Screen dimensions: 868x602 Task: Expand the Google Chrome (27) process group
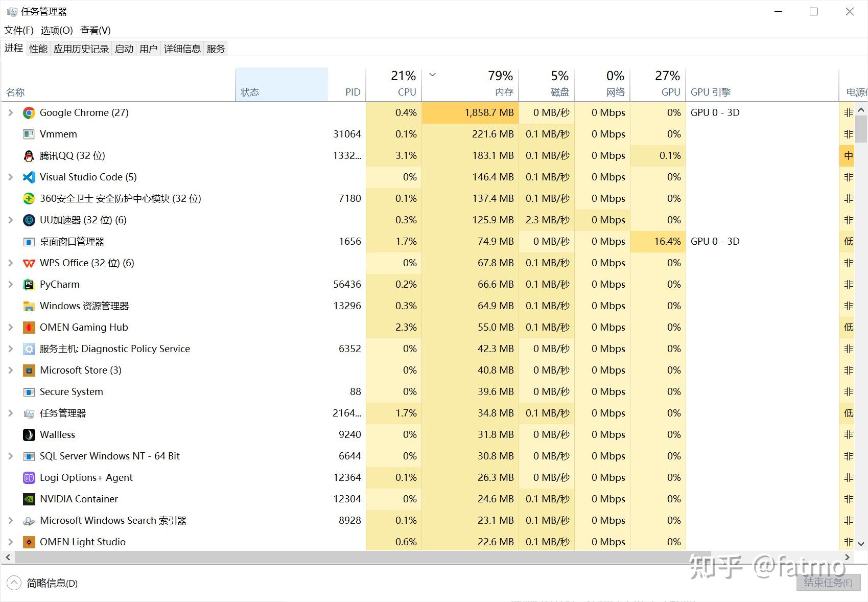click(x=11, y=112)
